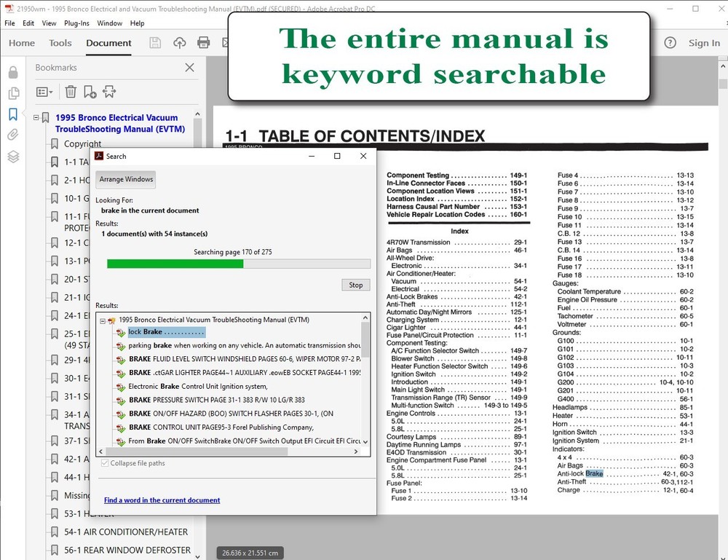Screen dimensions: 728x560
Task: Select the Bookmarks panel icon in sidebar
Action: pos(13,114)
